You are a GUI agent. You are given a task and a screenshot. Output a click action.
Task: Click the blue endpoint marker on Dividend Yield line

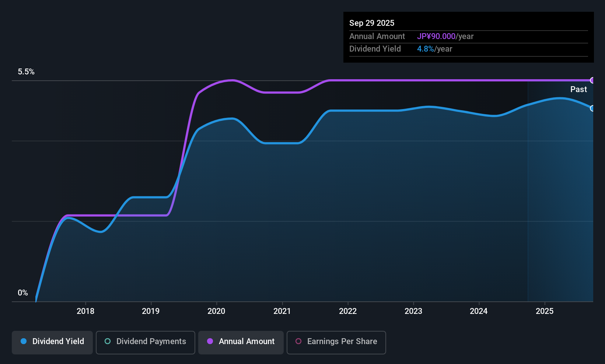[x=592, y=108]
